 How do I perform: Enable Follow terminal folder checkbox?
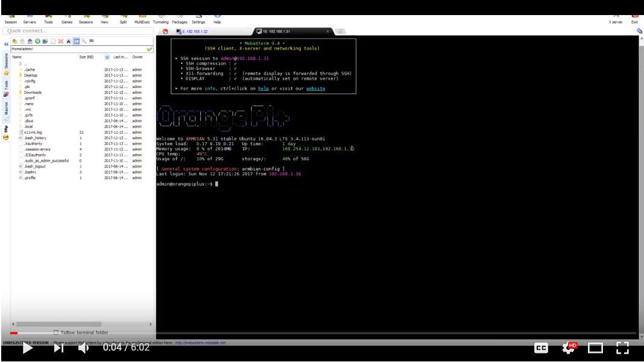pyautogui.click(x=56, y=332)
